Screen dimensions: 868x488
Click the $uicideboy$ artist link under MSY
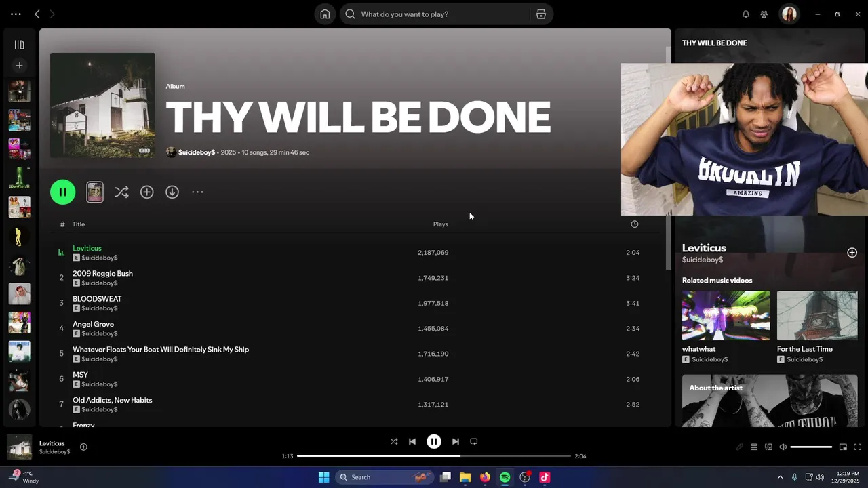coord(100,384)
